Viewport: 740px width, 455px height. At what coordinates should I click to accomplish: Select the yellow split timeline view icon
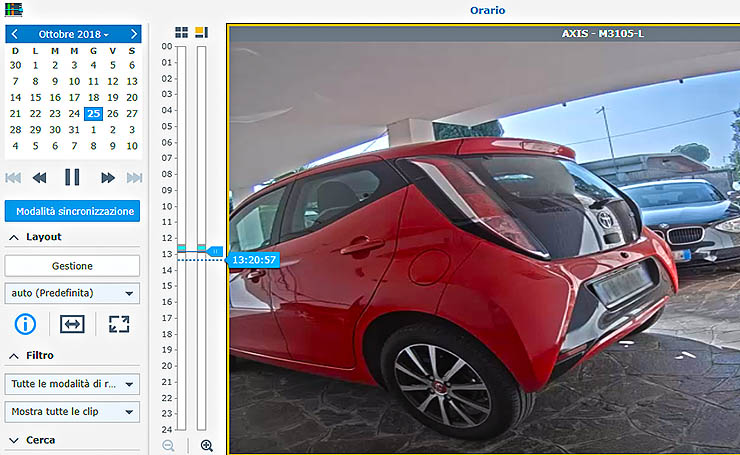point(201,33)
